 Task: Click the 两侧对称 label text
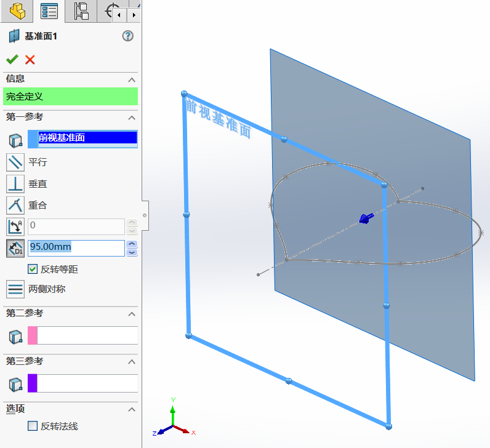[47, 289]
